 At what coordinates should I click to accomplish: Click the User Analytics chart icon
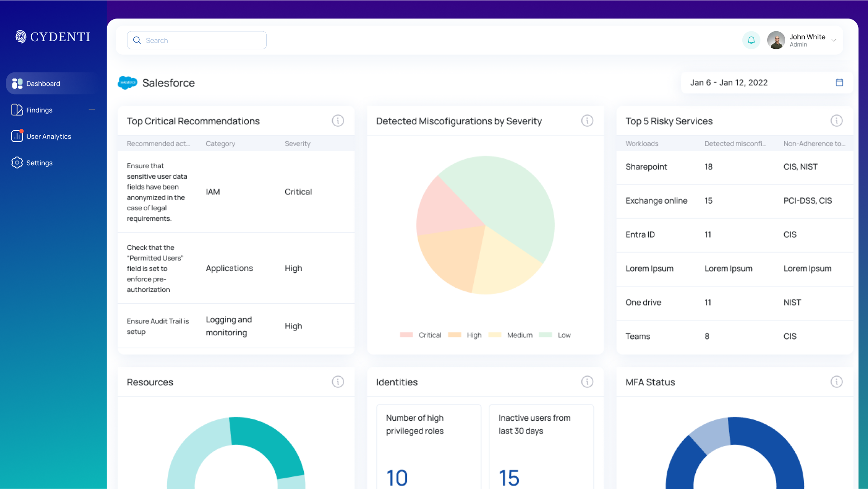[x=17, y=136]
